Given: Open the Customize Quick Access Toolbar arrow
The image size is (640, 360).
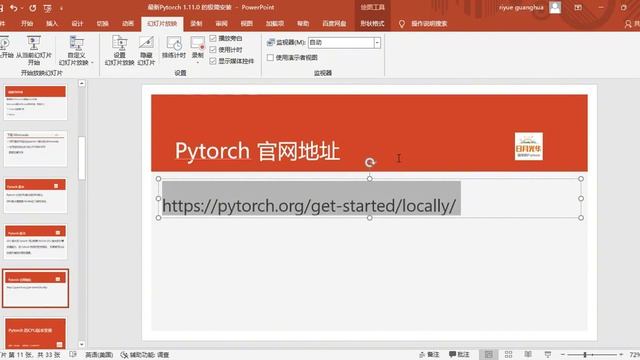Looking at the screenshot, I should point(62,8).
